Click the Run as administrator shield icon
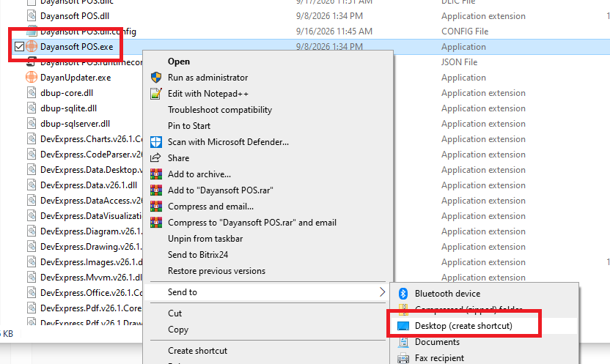The image size is (610, 364). click(156, 78)
